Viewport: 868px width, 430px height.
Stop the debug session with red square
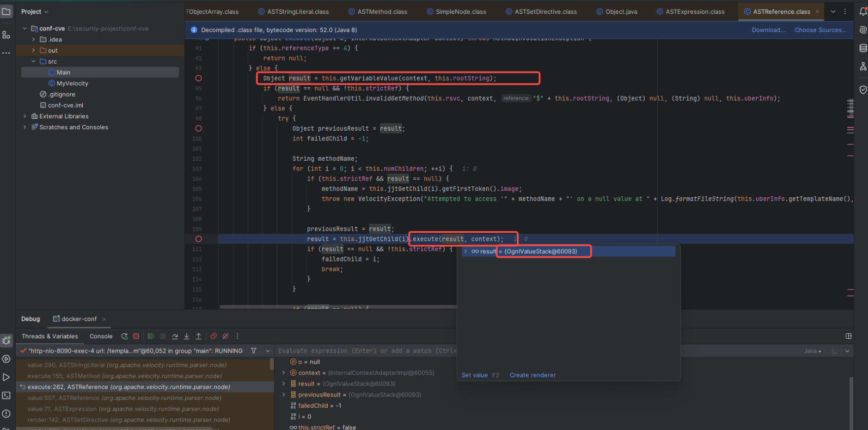pos(136,336)
